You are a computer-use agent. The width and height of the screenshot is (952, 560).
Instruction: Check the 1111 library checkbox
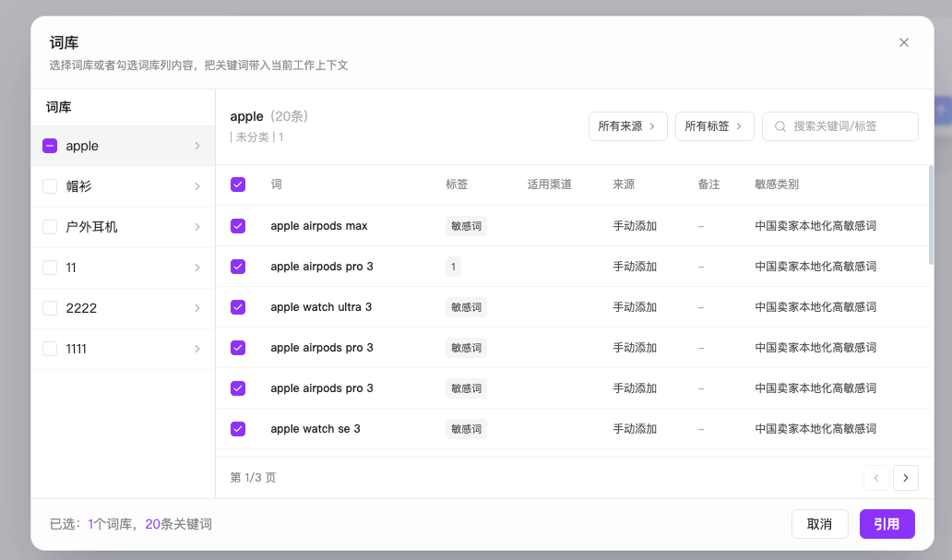click(50, 349)
